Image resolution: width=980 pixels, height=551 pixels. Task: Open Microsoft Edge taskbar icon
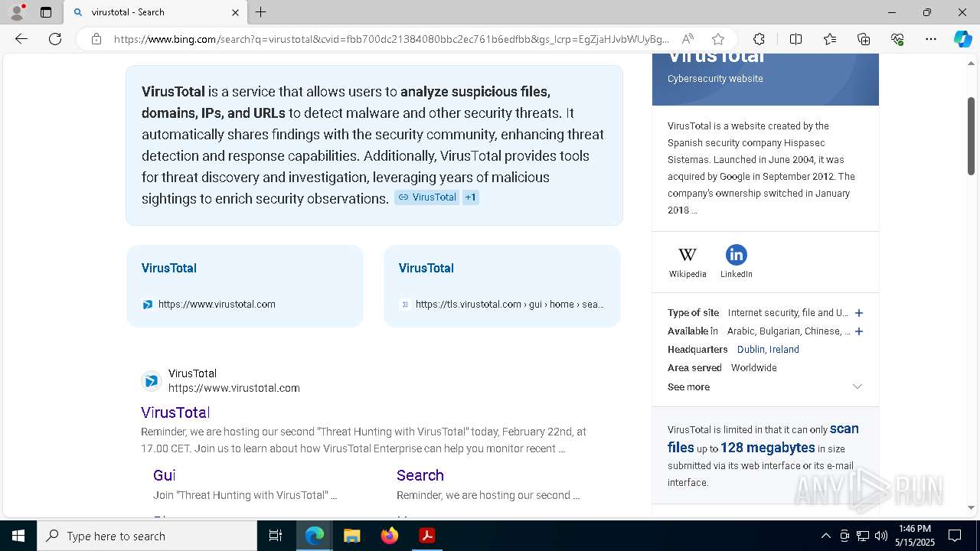coord(315,536)
